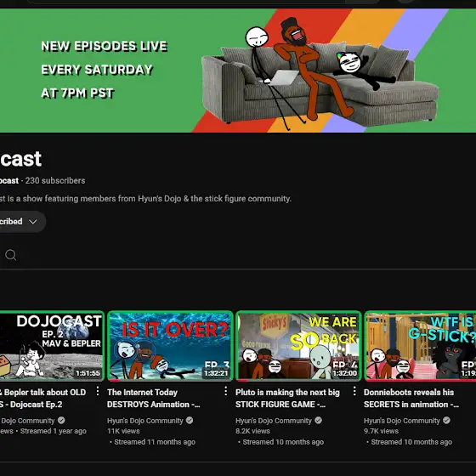476x476 pixels.
Task: Open the WTF IS G-STICK thumbnail
Action: [420, 346]
